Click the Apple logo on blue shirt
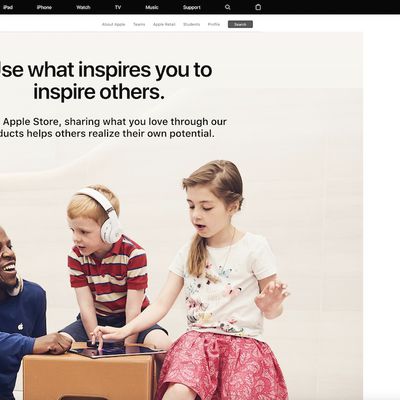Viewport: 400px width, 400px height. tap(20, 326)
